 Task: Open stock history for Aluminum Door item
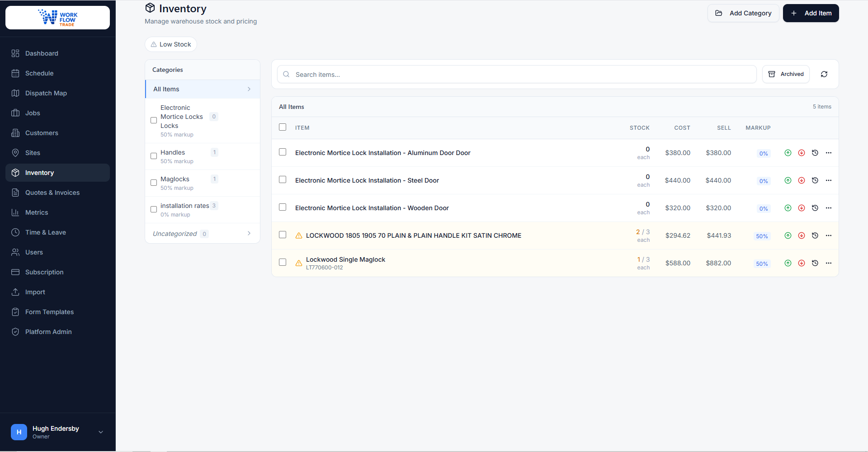pos(815,153)
